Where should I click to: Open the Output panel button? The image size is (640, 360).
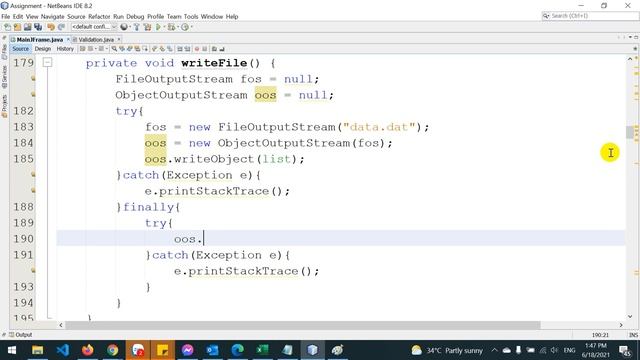tap(20, 335)
